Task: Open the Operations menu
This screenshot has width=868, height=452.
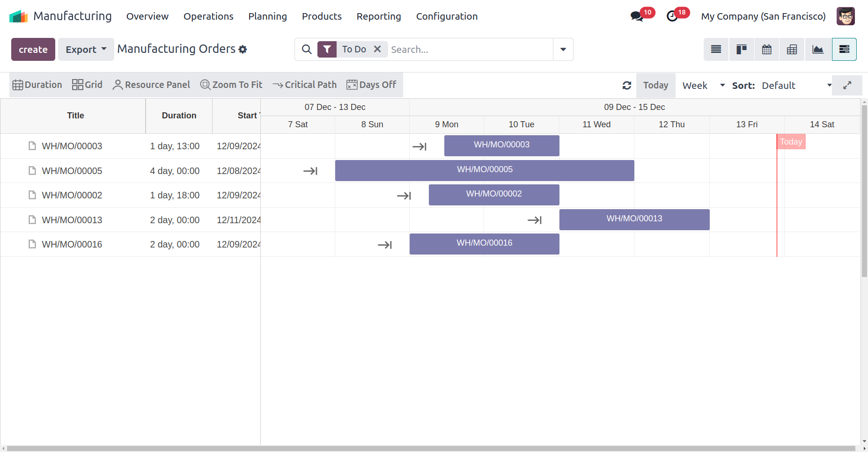Action: (208, 16)
